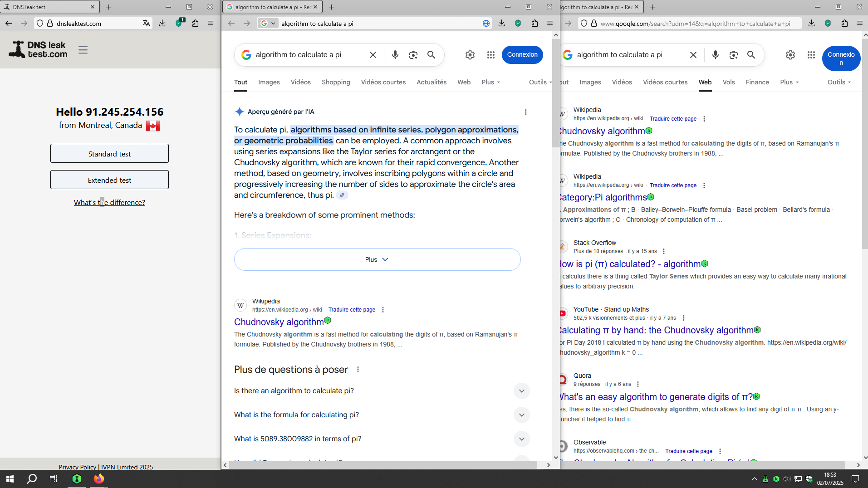This screenshot has height=488, width=868.
Task: Click the search magnifier button in the middle Google window
Action: point(432,55)
